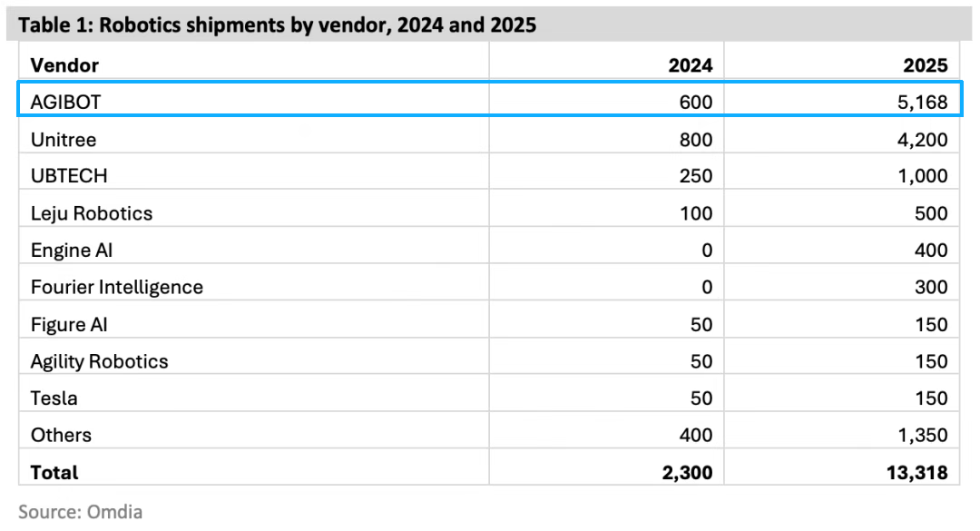Viewport: 980px width, 531px height.
Task: Select the UBTECH row label
Action: [x=69, y=176]
